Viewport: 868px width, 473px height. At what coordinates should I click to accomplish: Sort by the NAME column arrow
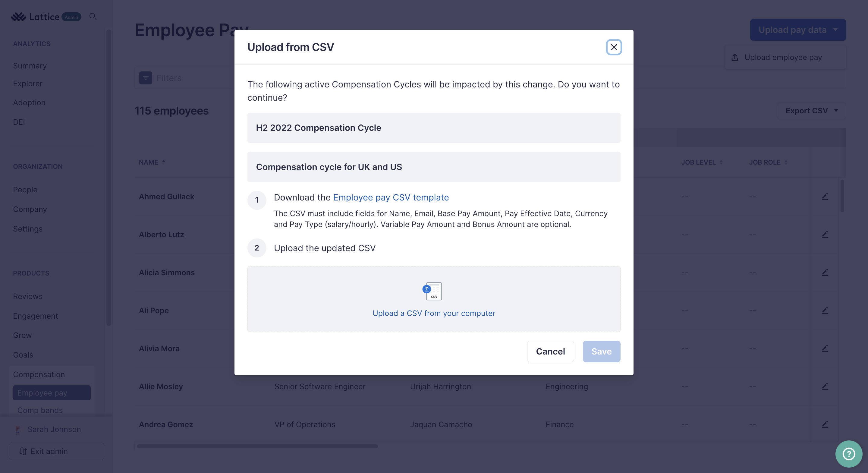tap(163, 162)
